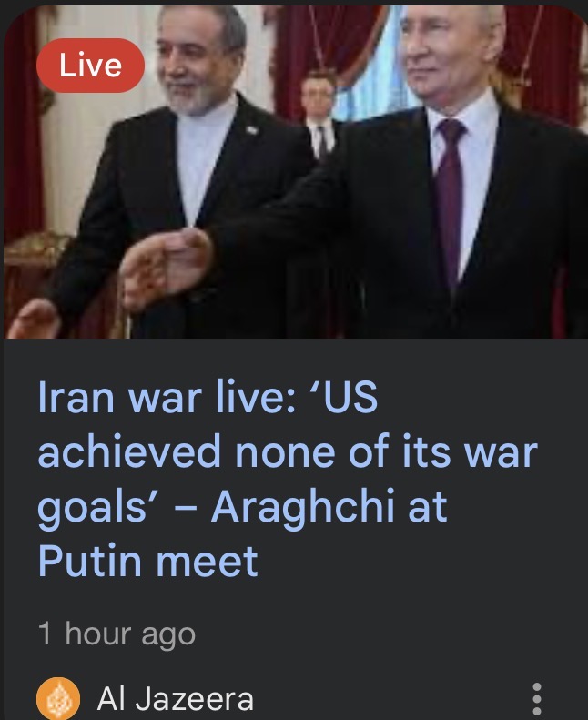Click the orange Al Jazeera logo icon
Screen dimensions: 588x720
(58, 698)
